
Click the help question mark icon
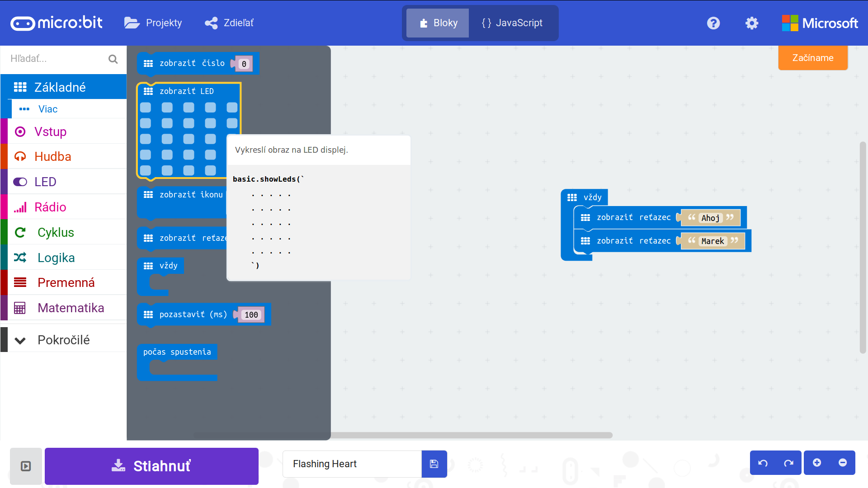[713, 23]
